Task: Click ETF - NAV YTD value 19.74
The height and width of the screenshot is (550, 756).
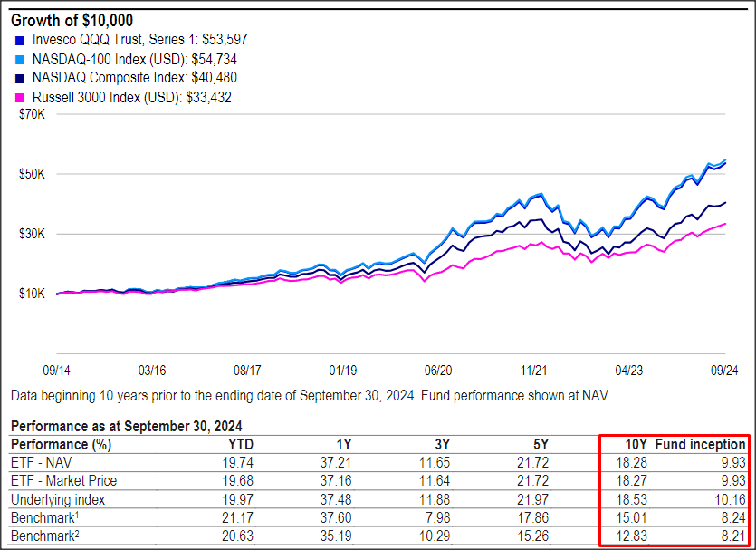Action: [238, 463]
